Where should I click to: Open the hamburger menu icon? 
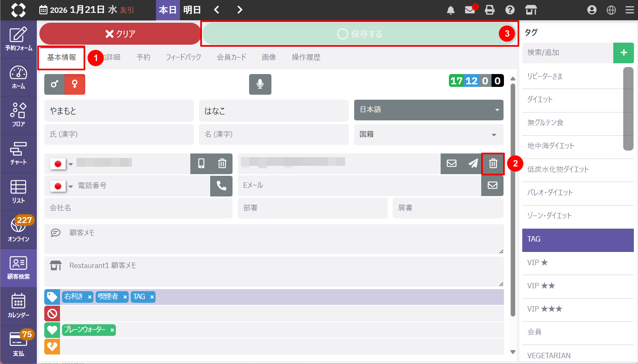tap(630, 10)
